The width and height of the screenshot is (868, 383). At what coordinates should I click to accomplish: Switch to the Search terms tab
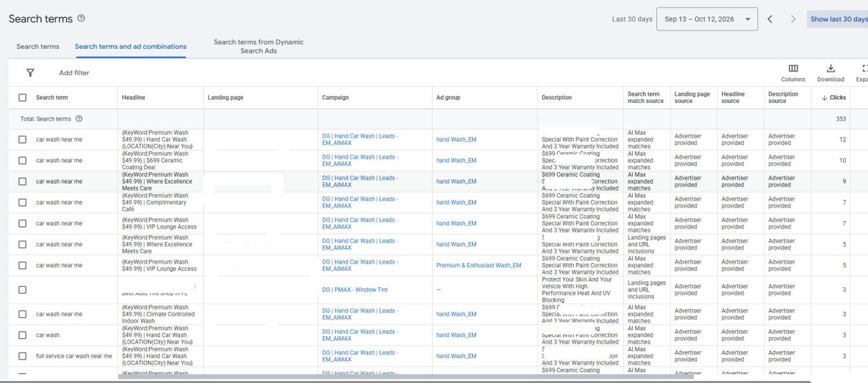click(x=38, y=46)
